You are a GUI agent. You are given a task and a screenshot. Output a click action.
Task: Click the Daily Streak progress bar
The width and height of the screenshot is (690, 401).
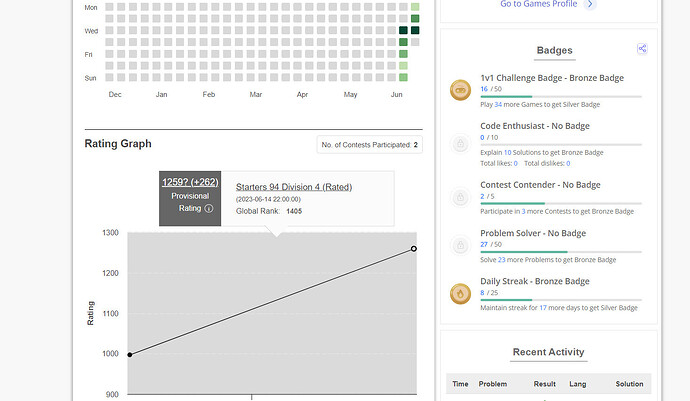click(561, 300)
